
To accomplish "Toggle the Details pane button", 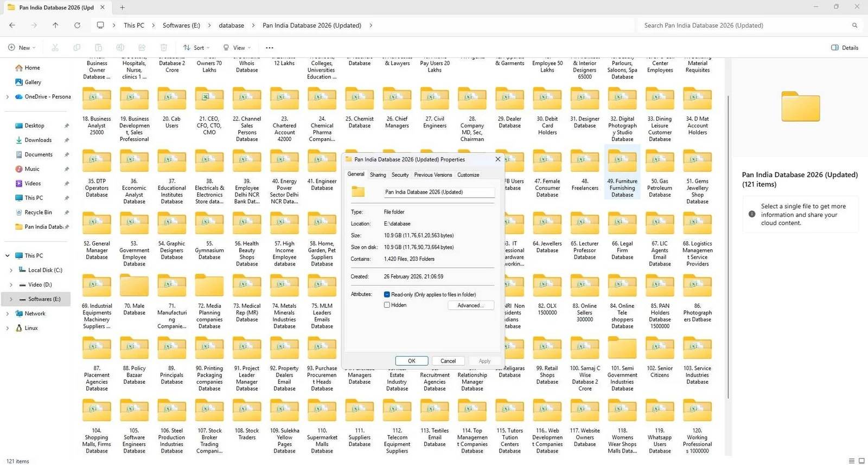I will [845, 48].
